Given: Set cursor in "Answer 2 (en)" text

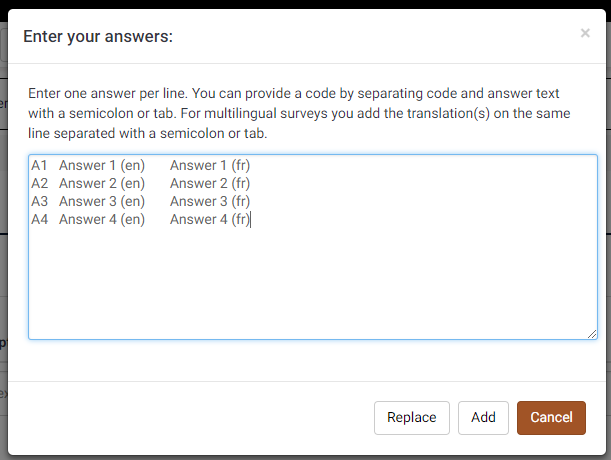Looking at the screenshot, I should click(x=102, y=183).
